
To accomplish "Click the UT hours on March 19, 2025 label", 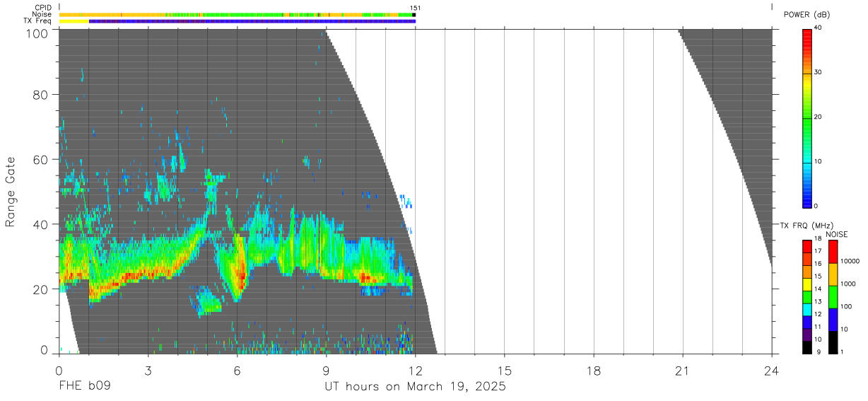I will (x=415, y=386).
